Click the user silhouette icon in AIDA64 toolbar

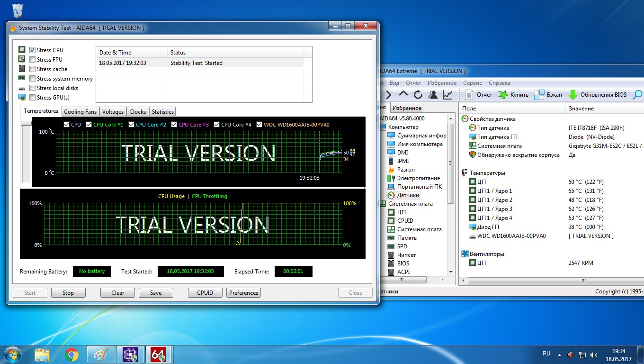click(x=432, y=95)
